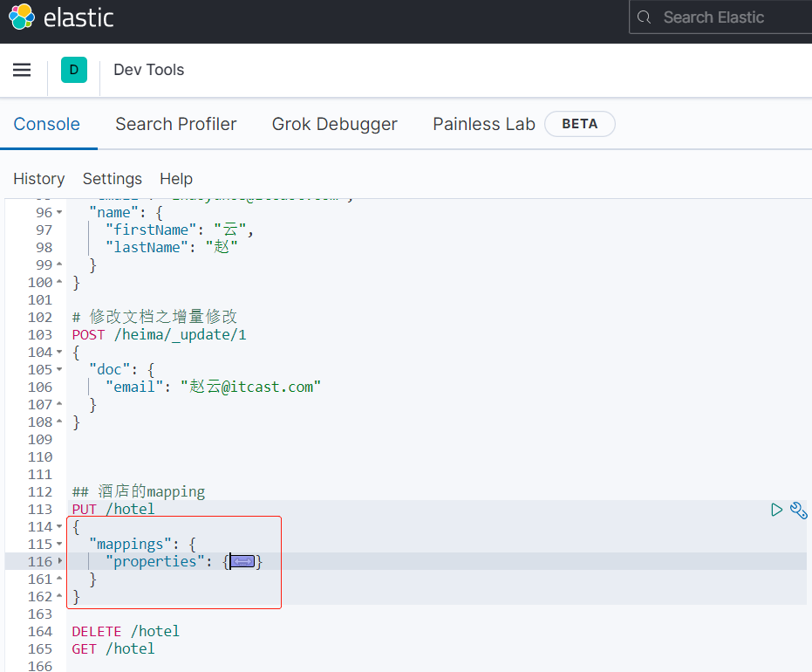Viewport: 812px width, 672px height.
Task: Collapse code fold at line 104
Action: click(59, 353)
